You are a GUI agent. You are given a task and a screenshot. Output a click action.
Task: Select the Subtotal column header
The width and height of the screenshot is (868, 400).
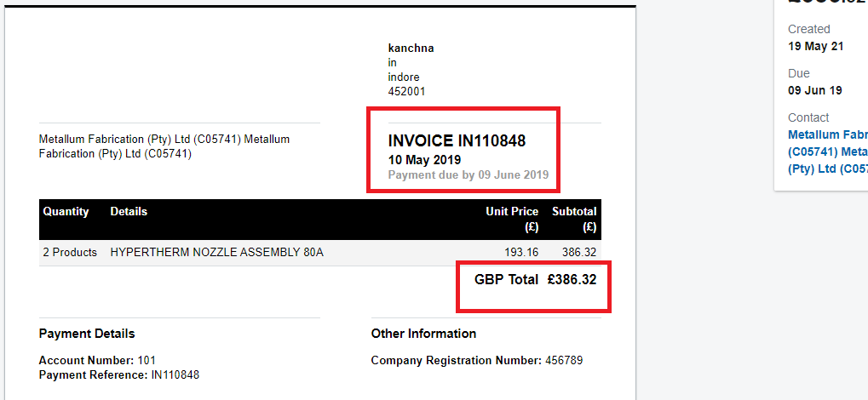(x=574, y=219)
